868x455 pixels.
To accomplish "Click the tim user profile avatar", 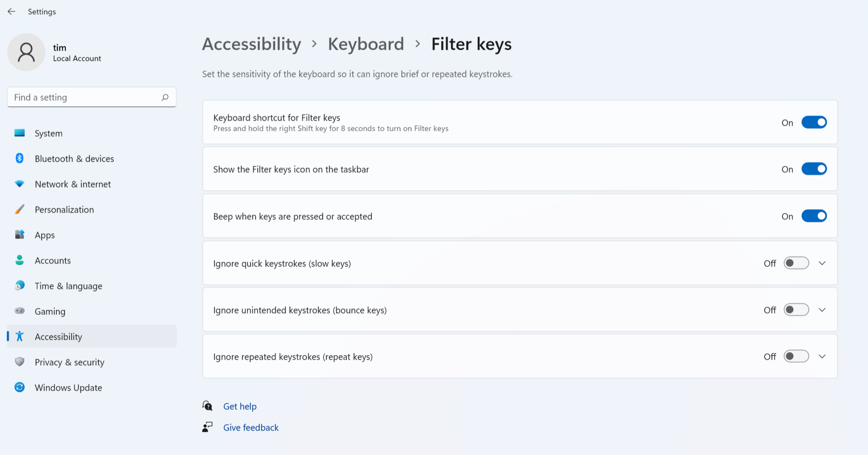I will [x=26, y=52].
